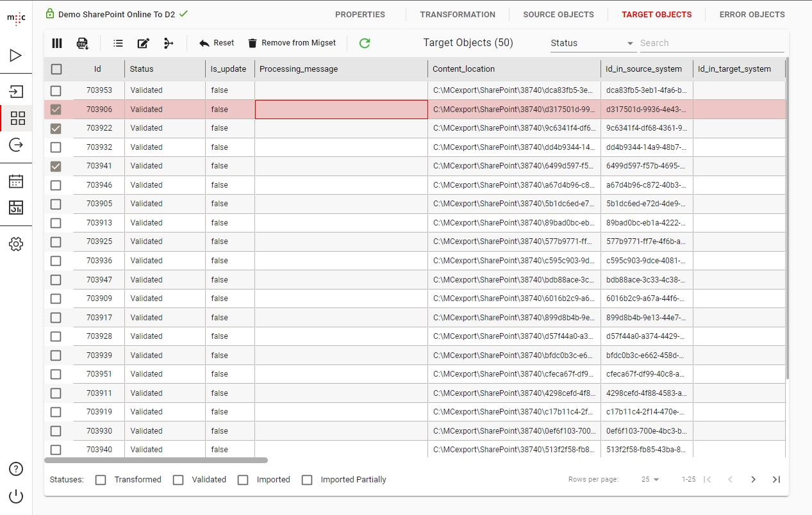Click the column chooser icon in toolbar
812x515 pixels.
coord(57,43)
